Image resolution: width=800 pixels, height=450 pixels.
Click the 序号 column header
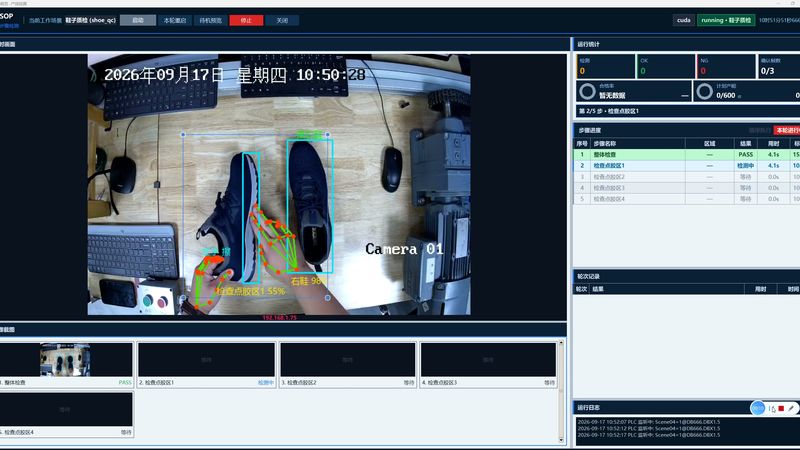click(582, 144)
